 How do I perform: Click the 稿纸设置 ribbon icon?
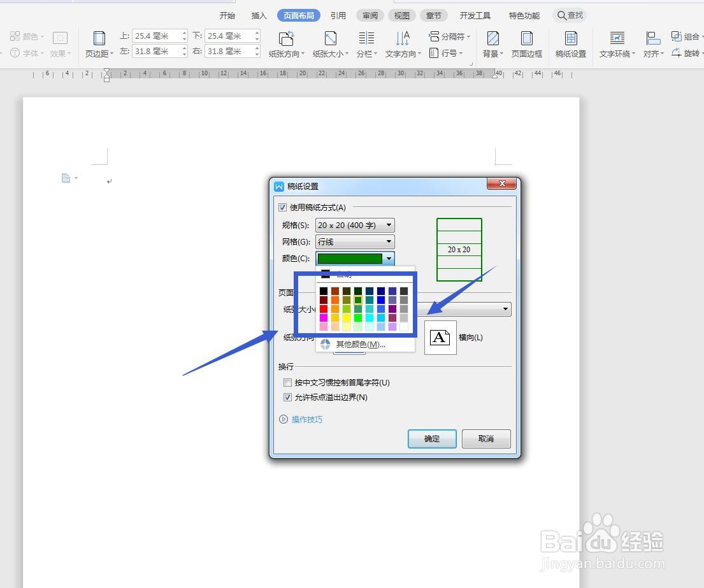tap(571, 38)
